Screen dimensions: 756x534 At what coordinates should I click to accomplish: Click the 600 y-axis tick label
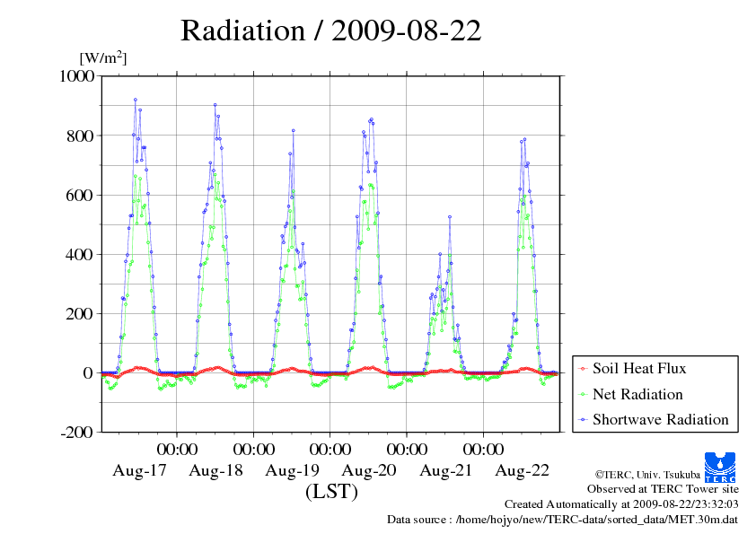pos(82,195)
